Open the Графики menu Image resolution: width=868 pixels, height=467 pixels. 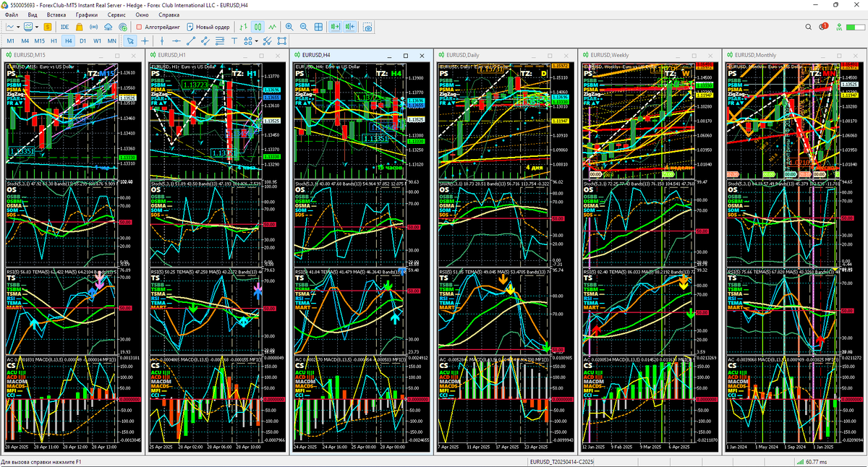[x=87, y=14]
